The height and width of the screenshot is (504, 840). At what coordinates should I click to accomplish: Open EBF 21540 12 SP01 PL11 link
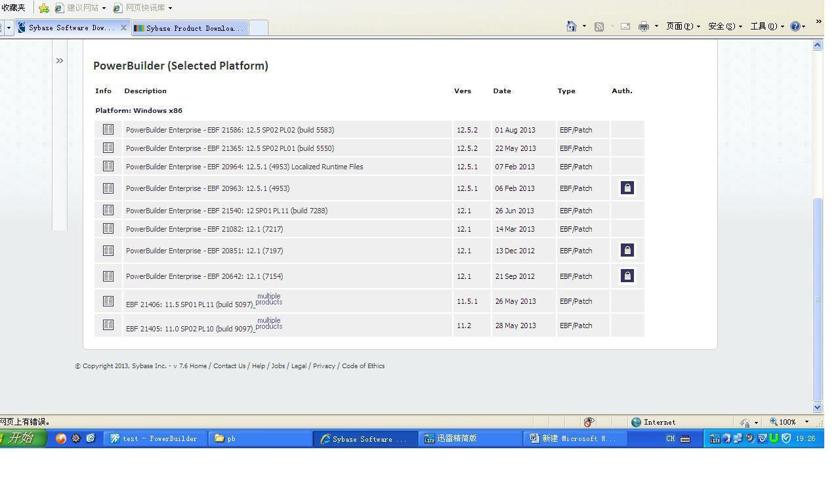pyautogui.click(x=226, y=211)
